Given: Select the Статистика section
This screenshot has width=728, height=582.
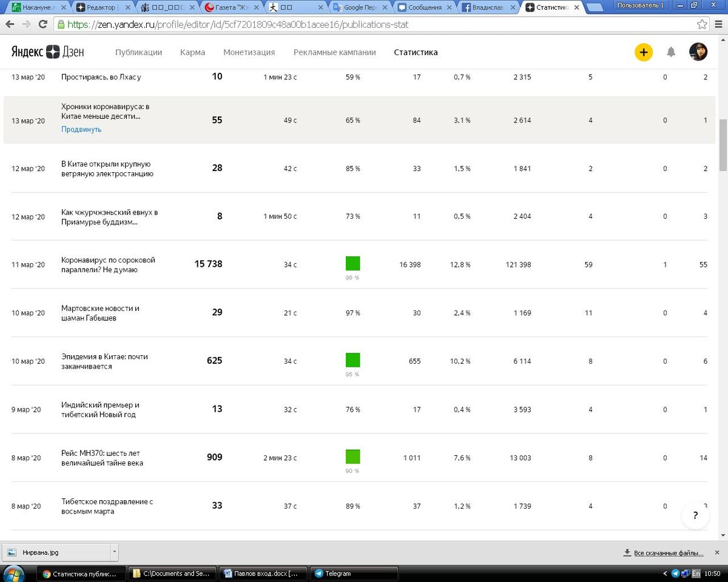Looking at the screenshot, I should (x=416, y=52).
